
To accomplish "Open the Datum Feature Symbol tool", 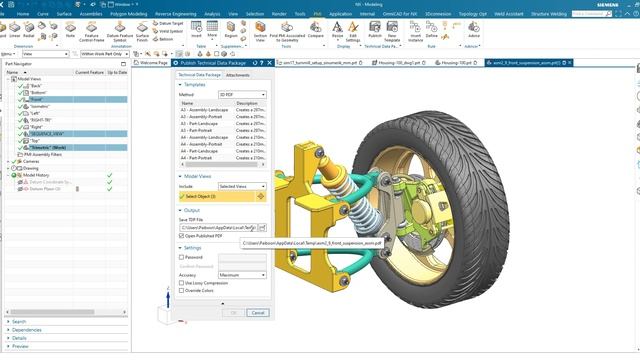I will pyautogui.click(x=120, y=32).
